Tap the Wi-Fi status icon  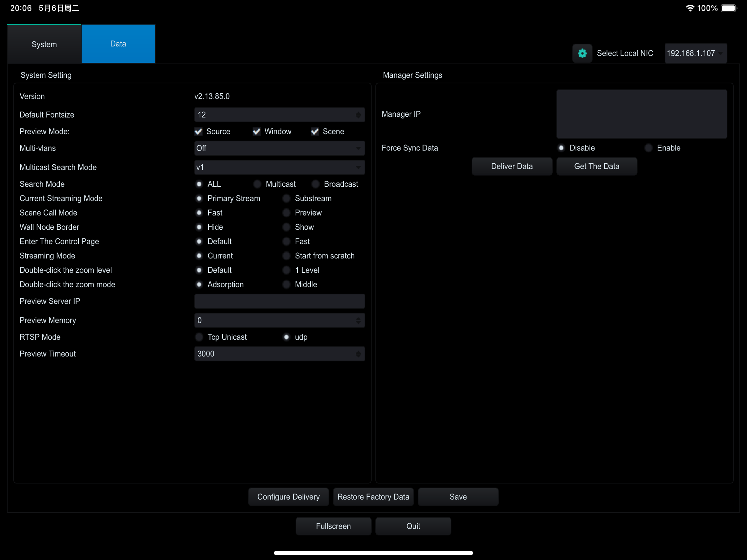pyautogui.click(x=690, y=8)
